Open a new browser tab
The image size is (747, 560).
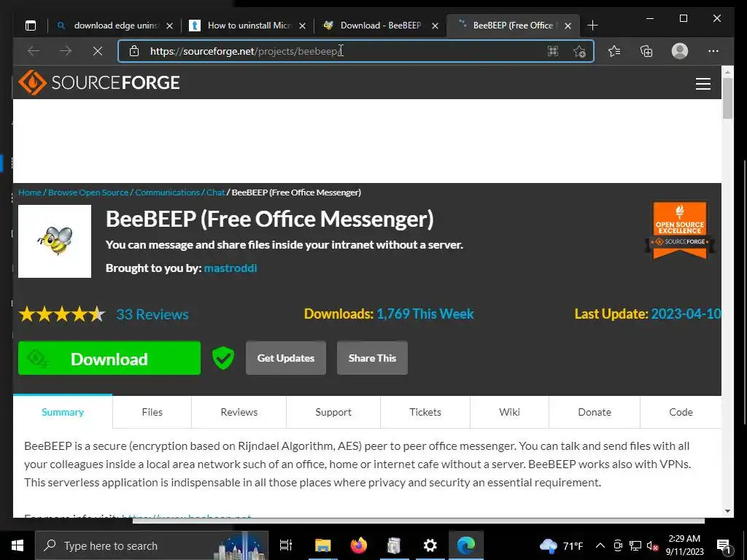[592, 26]
